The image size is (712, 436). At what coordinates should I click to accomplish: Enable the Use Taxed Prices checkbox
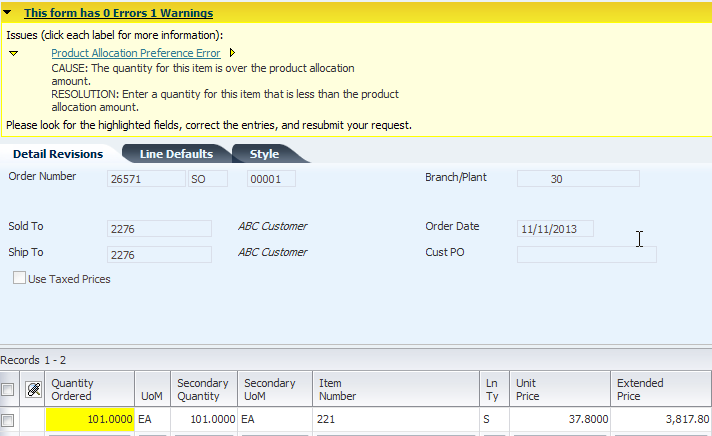[x=19, y=277]
